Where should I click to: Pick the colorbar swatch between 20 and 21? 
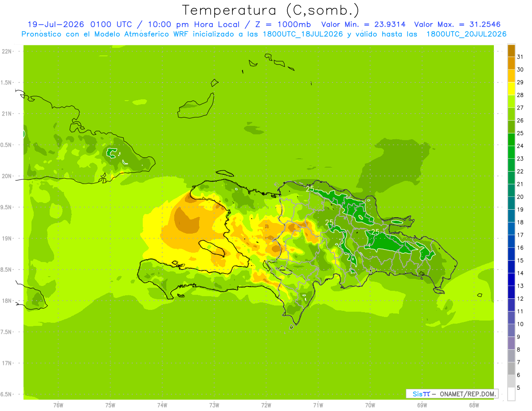point(511,191)
